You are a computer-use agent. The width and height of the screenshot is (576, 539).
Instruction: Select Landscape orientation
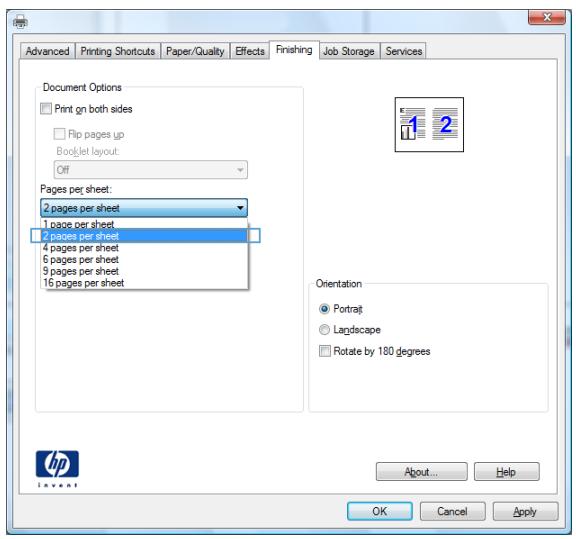[x=324, y=330]
